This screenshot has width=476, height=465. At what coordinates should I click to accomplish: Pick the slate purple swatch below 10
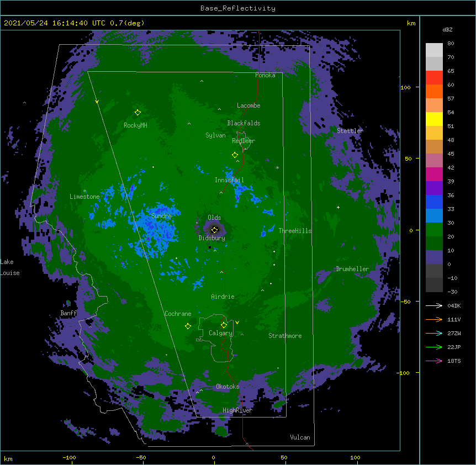434,257
